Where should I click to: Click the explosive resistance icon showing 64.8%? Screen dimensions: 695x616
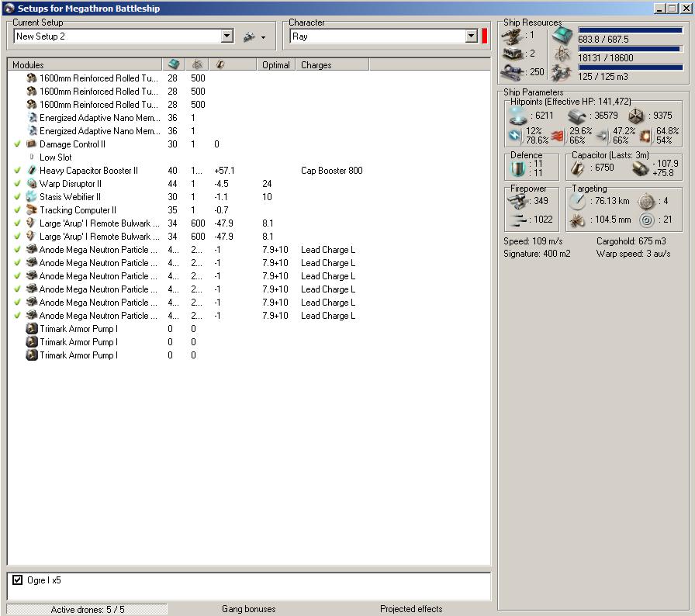coord(645,136)
